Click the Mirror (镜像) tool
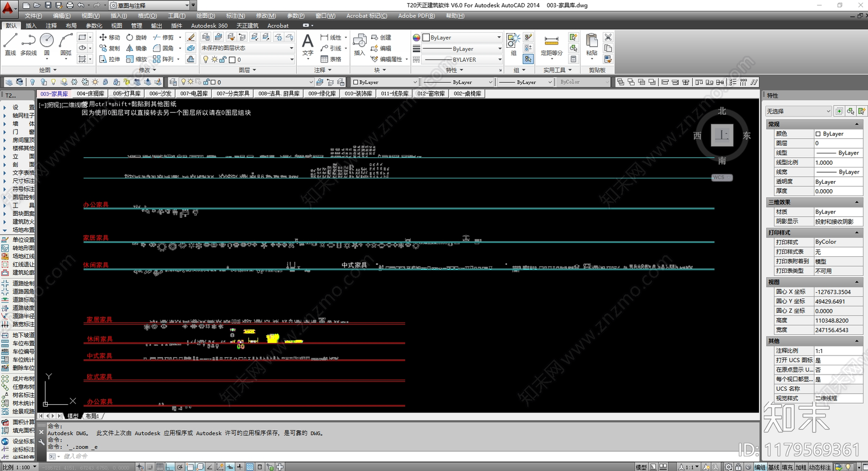Screen dimensions: 868x471 (x=136, y=48)
